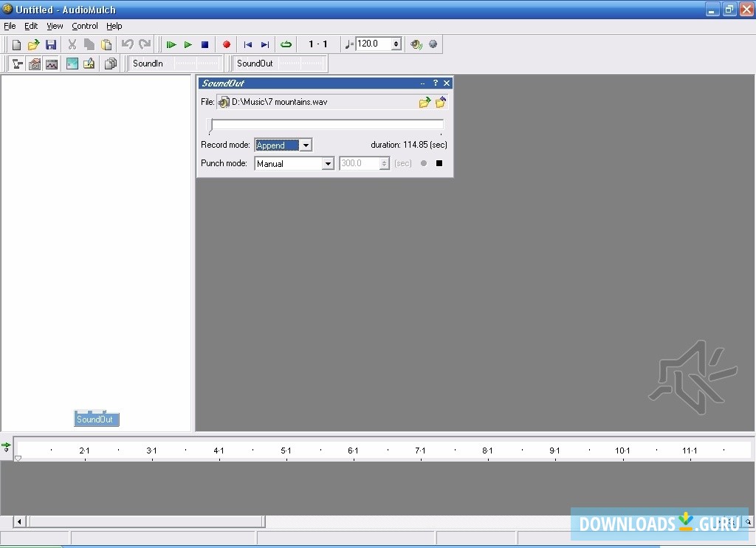Click the speaker icon beside file path

coord(224,102)
